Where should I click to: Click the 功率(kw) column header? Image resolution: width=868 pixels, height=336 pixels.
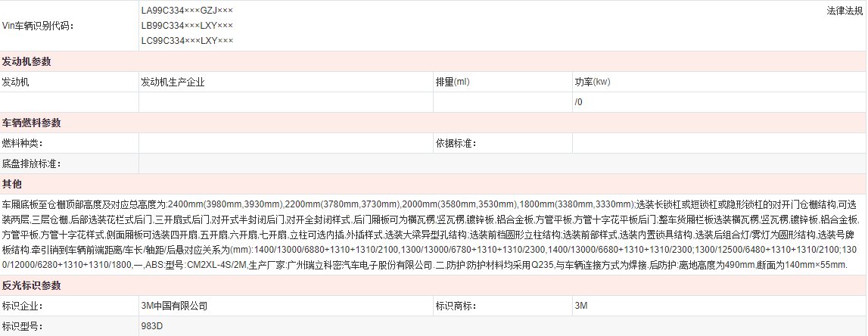pos(592,82)
